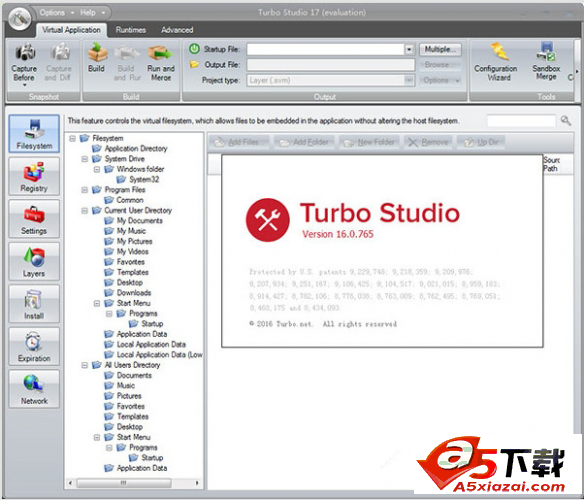Select the My Videos folder
Viewport: 584px width, 500px height.
(x=126, y=252)
